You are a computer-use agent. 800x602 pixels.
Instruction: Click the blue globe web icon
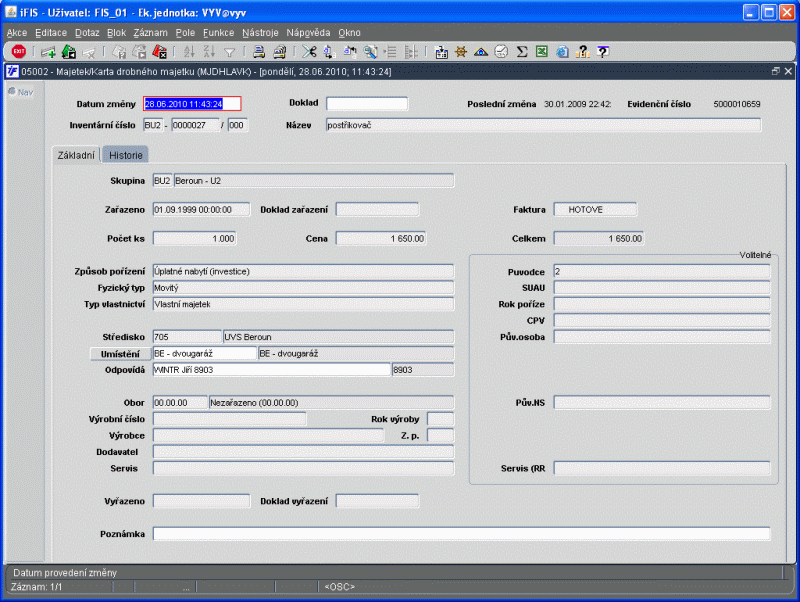[x=562, y=52]
